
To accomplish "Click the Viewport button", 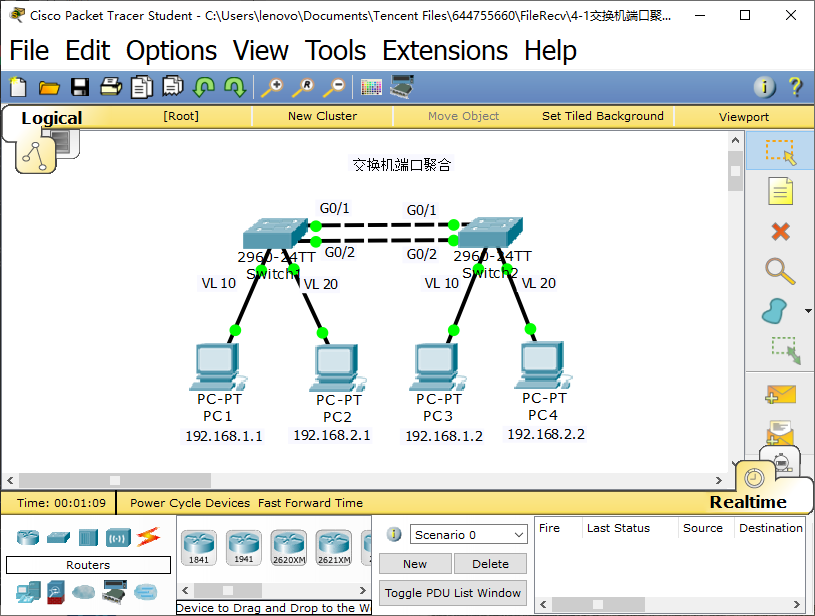I will (744, 116).
